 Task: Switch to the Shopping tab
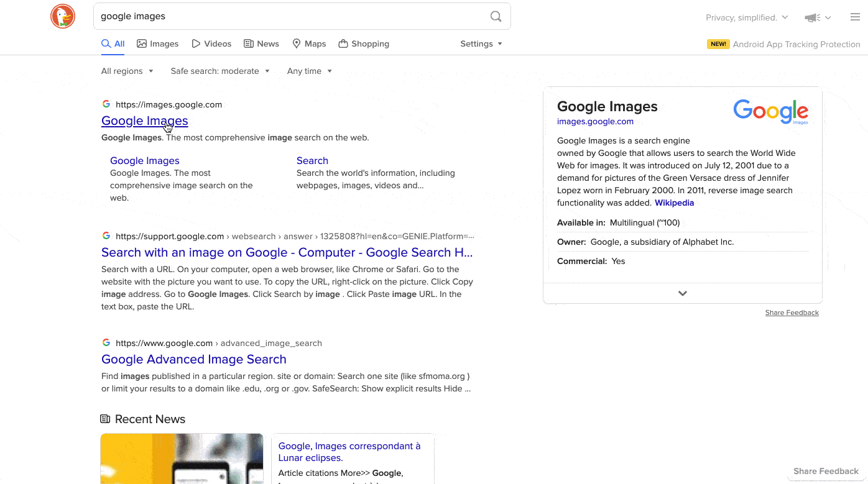pos(364,44)
